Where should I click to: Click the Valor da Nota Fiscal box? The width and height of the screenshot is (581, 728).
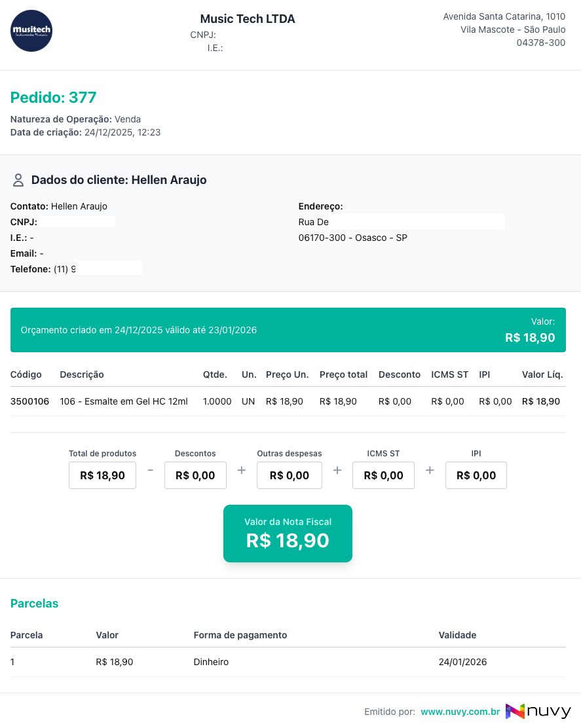[x=288, y=533]
